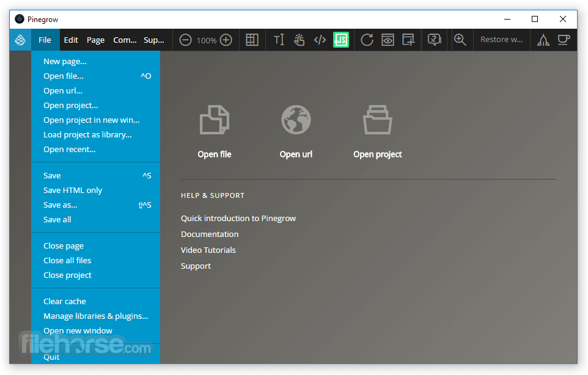Zoom out with the minus circle icon

click(185, 40)
